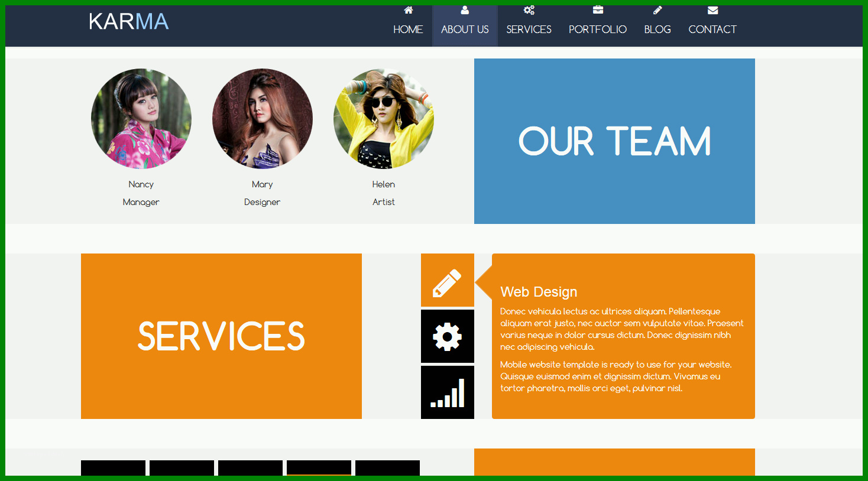The width and height of the screenshot is (868, 481).
Task: Go to the CONTACT menu item
Action: click(x=712, y=30)
